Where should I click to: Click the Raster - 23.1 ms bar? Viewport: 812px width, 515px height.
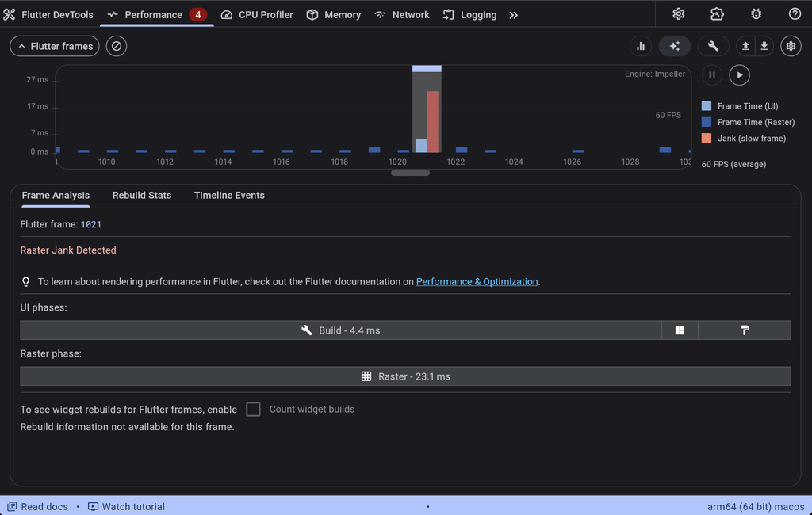(405, 376)
